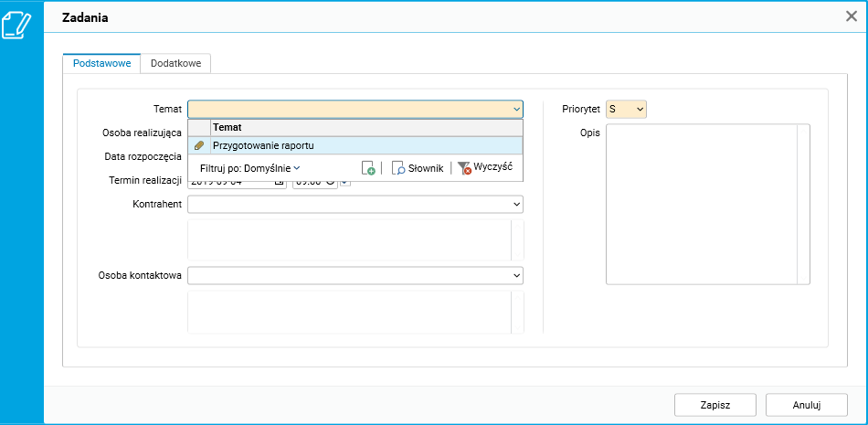Click the add new topic icon

pos(367,168)
